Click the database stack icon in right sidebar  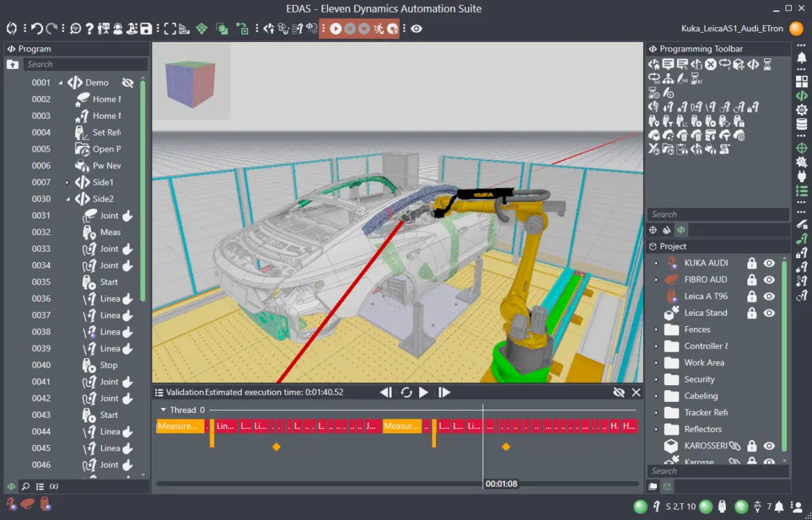click(x=801, y=124)
